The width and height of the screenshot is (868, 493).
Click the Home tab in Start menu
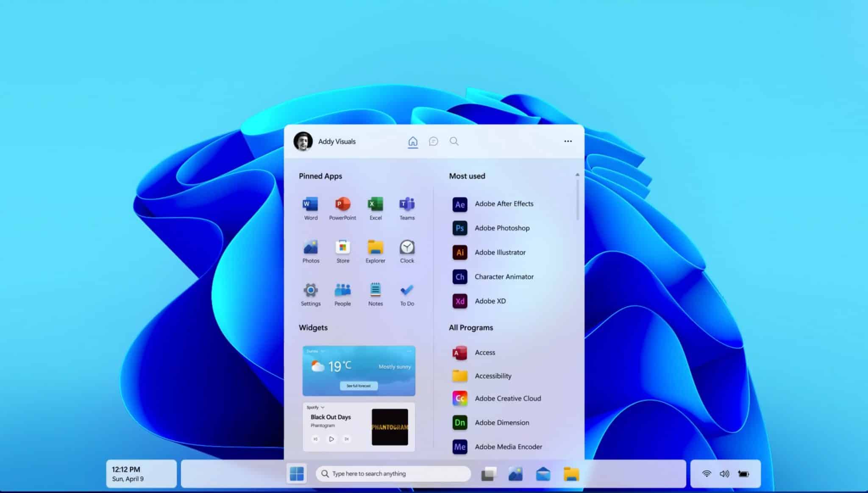[x=412, y=141]
